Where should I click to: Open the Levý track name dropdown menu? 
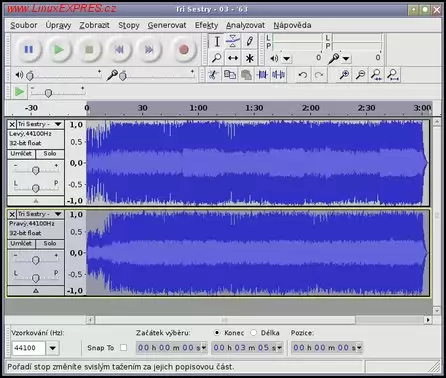click(x=58, y=124)
